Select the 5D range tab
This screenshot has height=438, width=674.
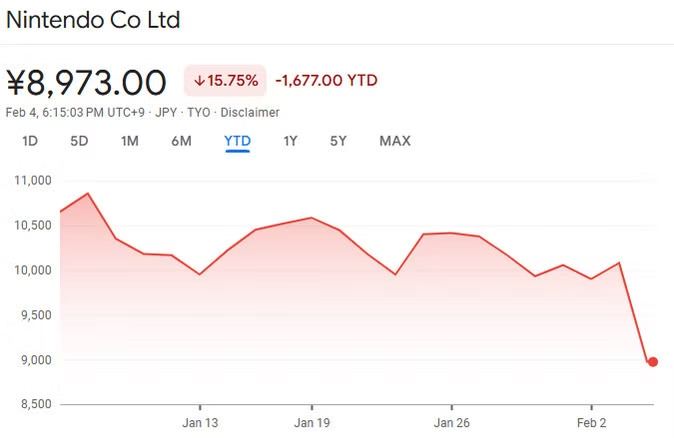tap(79, 141)
